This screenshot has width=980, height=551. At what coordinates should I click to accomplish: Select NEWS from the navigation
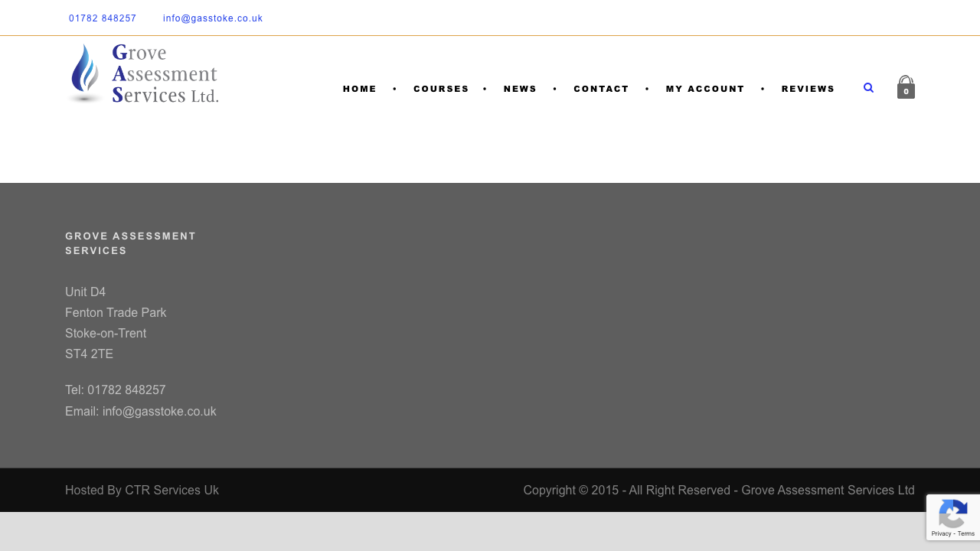(520, 89)
